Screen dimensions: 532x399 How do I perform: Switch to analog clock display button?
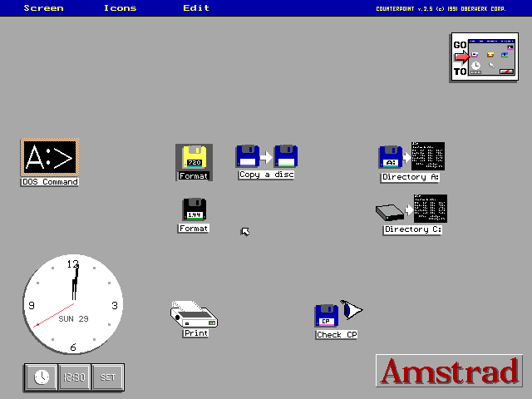(41, 377)
